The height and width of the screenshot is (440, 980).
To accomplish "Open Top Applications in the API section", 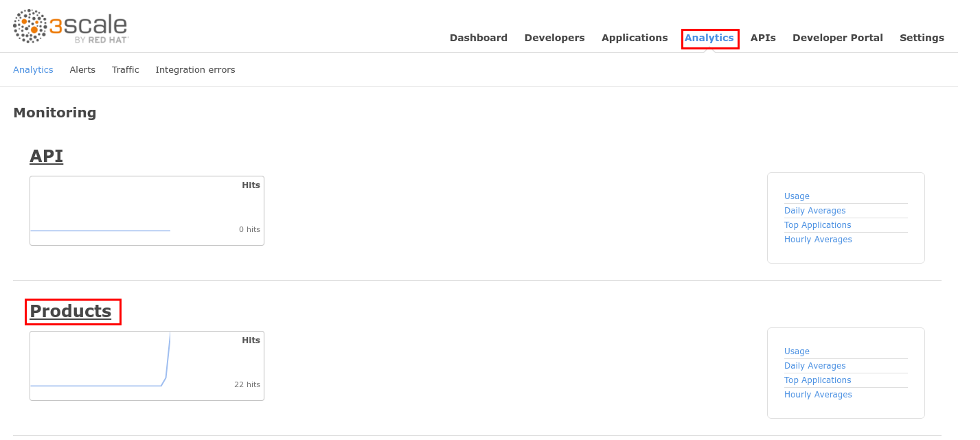I will tap(817, 225).
